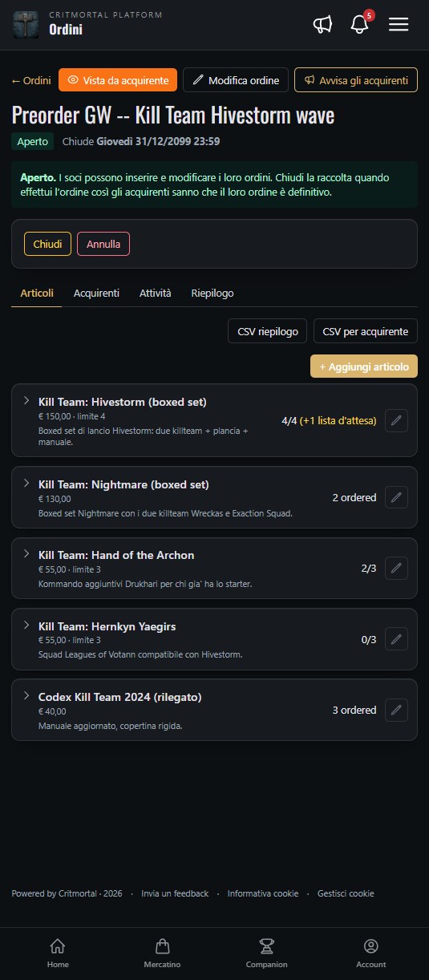
Task: Open Companion trophy in bottom navigation
Action: (267, 953)
